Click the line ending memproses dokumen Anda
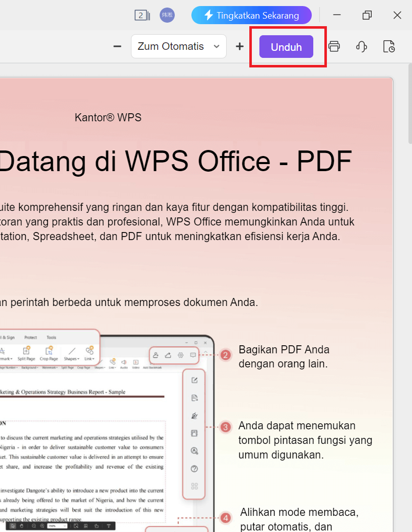 pyautogui.click(x=129, y=302)
